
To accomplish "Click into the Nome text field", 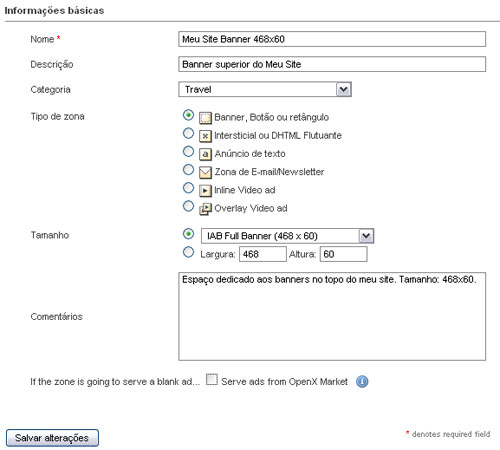I will coord(332,39).
